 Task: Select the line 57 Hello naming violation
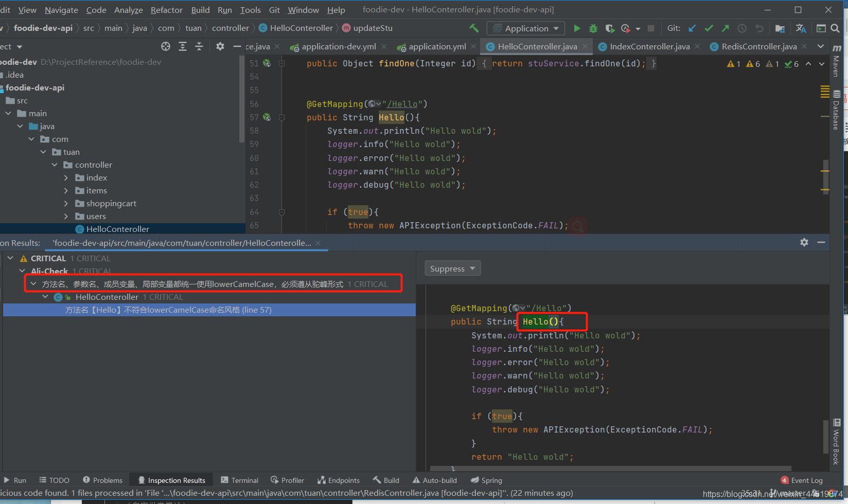168,310
